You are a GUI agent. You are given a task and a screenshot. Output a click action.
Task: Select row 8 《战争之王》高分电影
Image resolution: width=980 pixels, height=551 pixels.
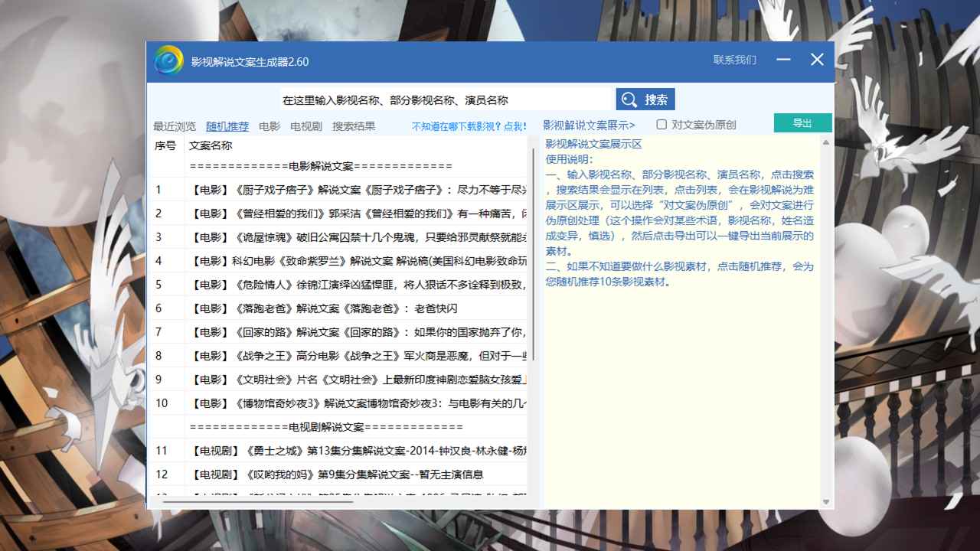pyautogui.click(x=338, y=356)
